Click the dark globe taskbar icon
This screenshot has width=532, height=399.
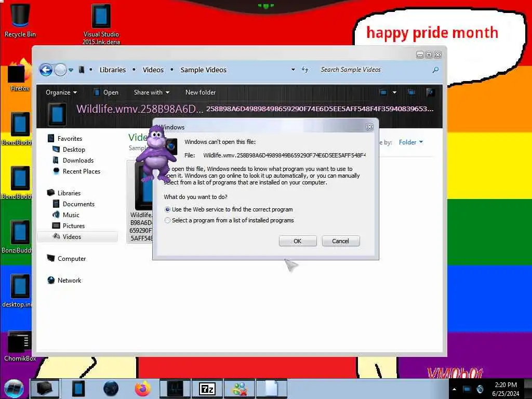point(111,389)
